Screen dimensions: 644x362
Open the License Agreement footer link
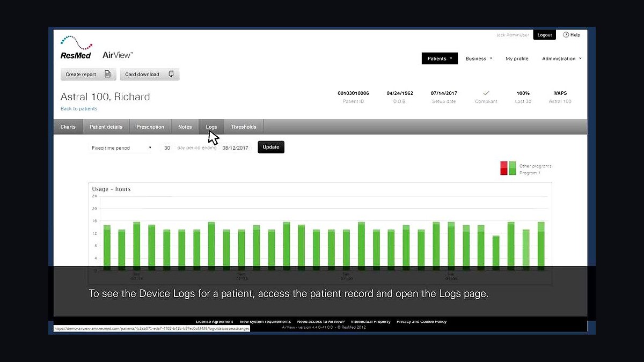[x=214, y=322]
